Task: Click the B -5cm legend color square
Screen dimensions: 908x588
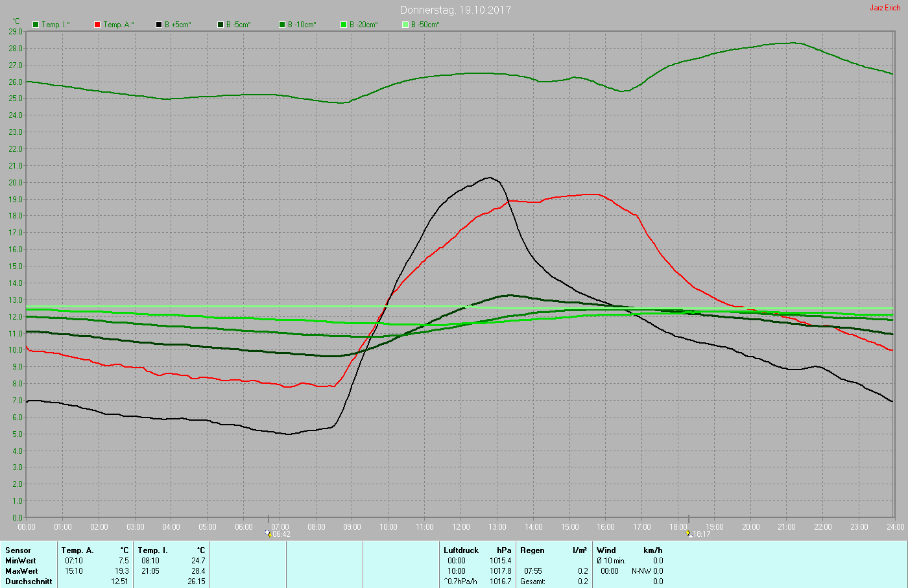Action: click(221, 25)
